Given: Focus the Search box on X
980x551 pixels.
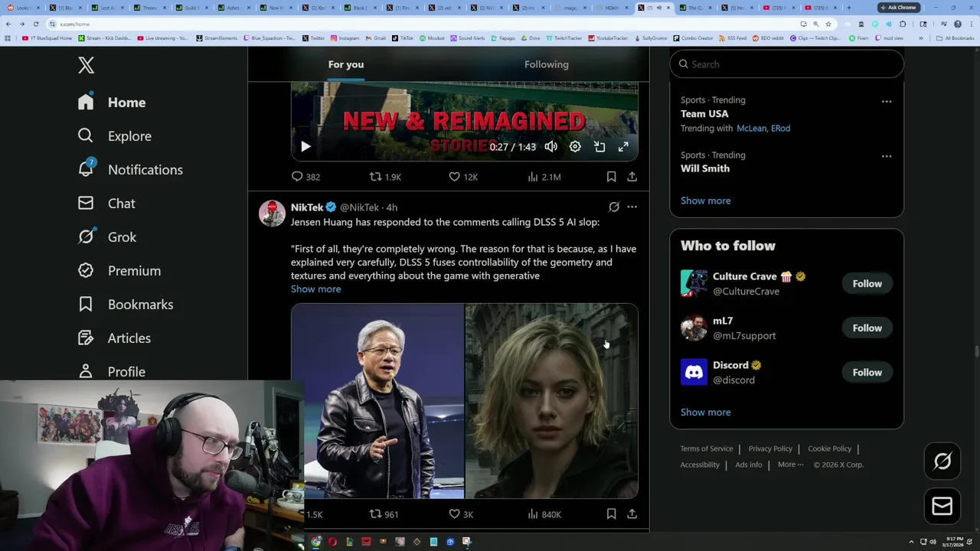Looking at the screenshot, I should [786, 64].
